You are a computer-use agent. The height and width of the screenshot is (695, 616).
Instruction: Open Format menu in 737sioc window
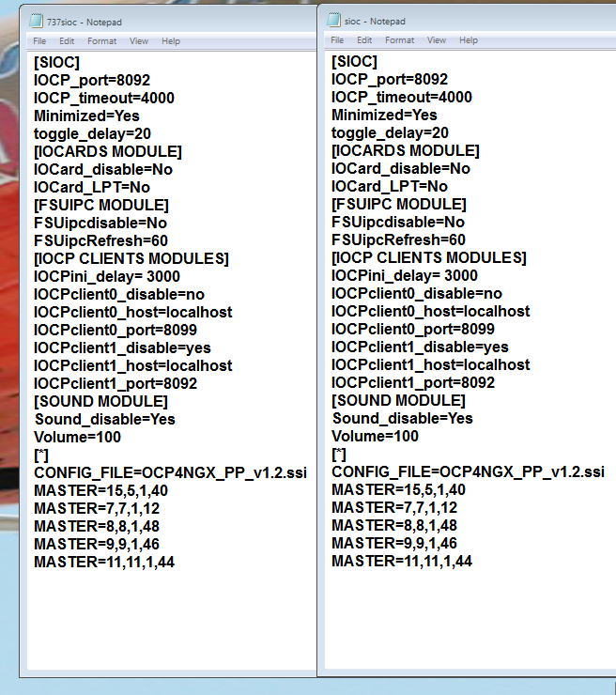(x=101, y=41)
